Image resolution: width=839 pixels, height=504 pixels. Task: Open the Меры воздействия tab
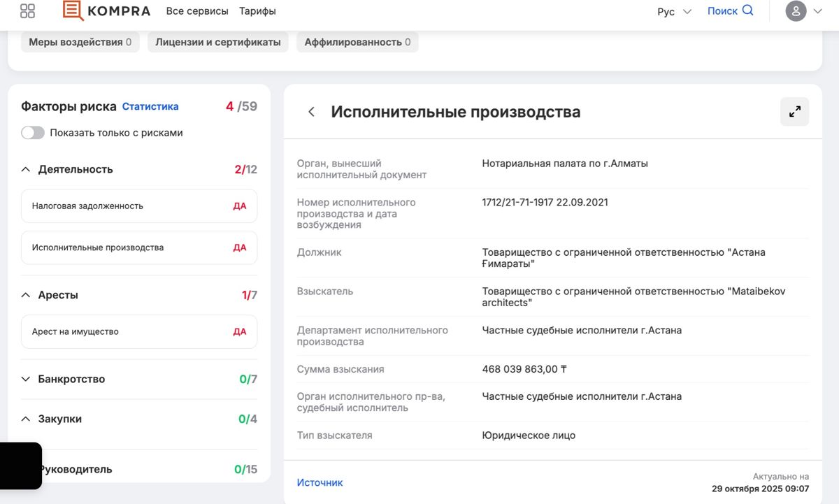click(80, 42)
